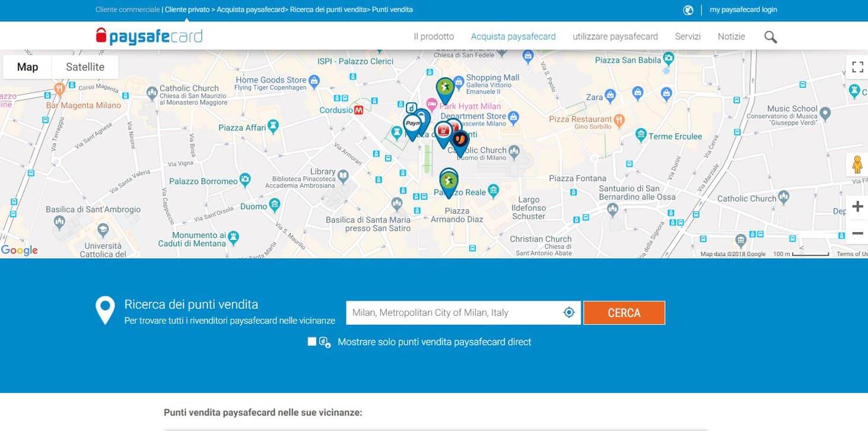Click Ricerca dei punti vendita breadcrumb
This screenshot has width=868, height=431.
329,9
